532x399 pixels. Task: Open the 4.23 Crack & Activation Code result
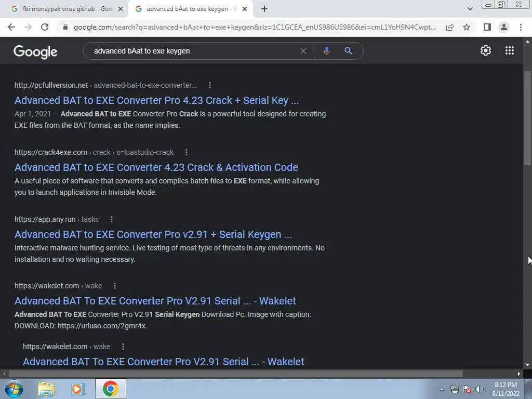click(x=156, y=167)
